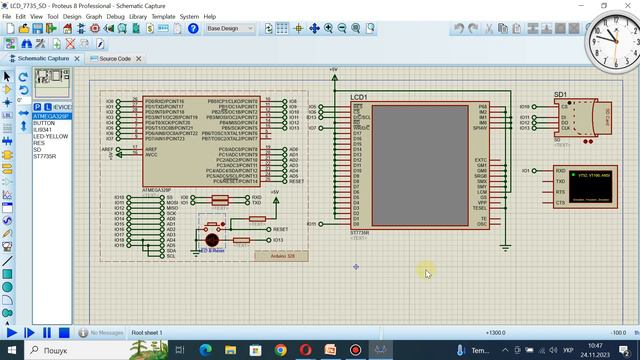The width and height of the screenshot is (640, 360).
Task: Save project with the floppy disk icon
Action: (38, 29)
